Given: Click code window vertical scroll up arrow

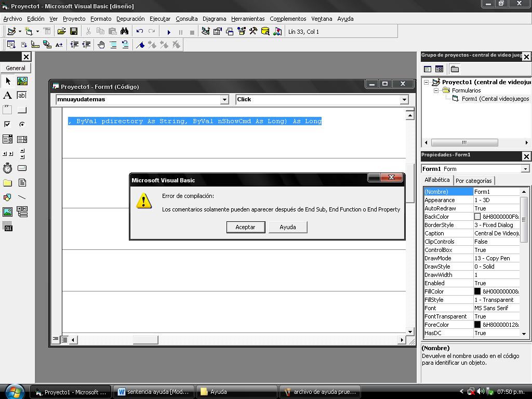Looking at the screenshot, I should (410, 116).
